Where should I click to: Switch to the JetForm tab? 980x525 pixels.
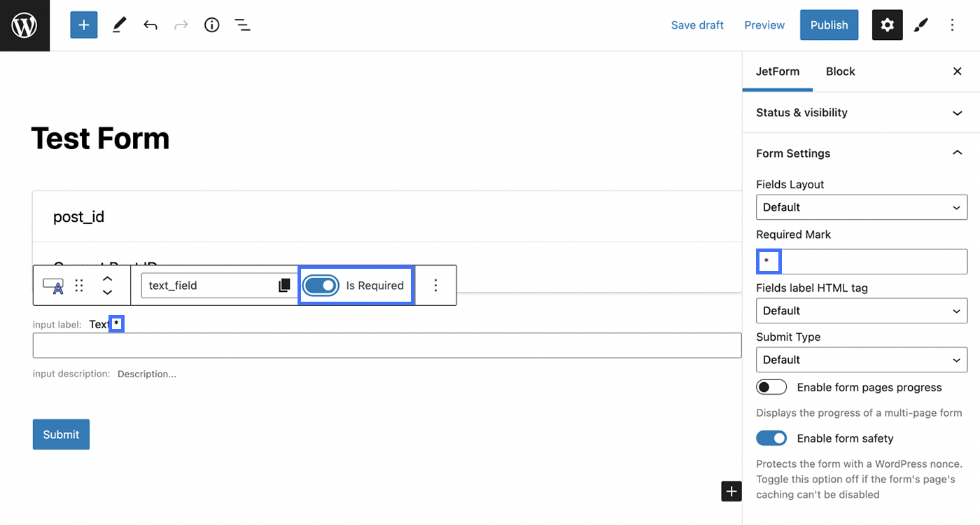coord(777,71)
